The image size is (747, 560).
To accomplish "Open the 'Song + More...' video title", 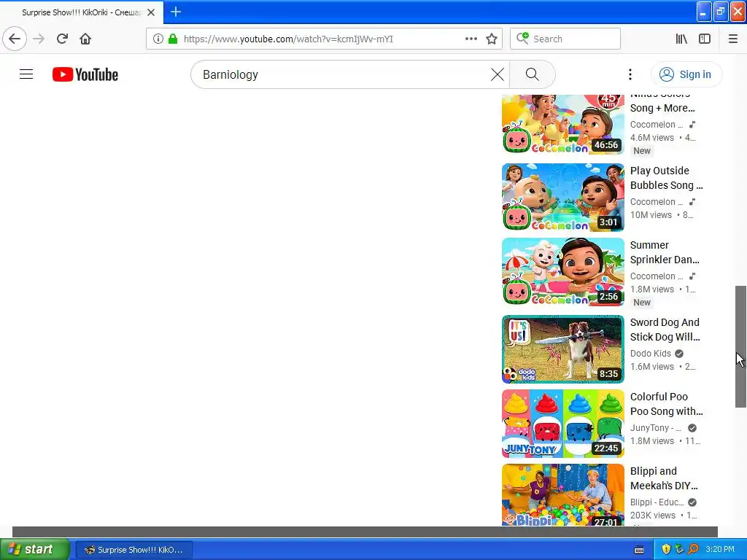I will 662,108.
